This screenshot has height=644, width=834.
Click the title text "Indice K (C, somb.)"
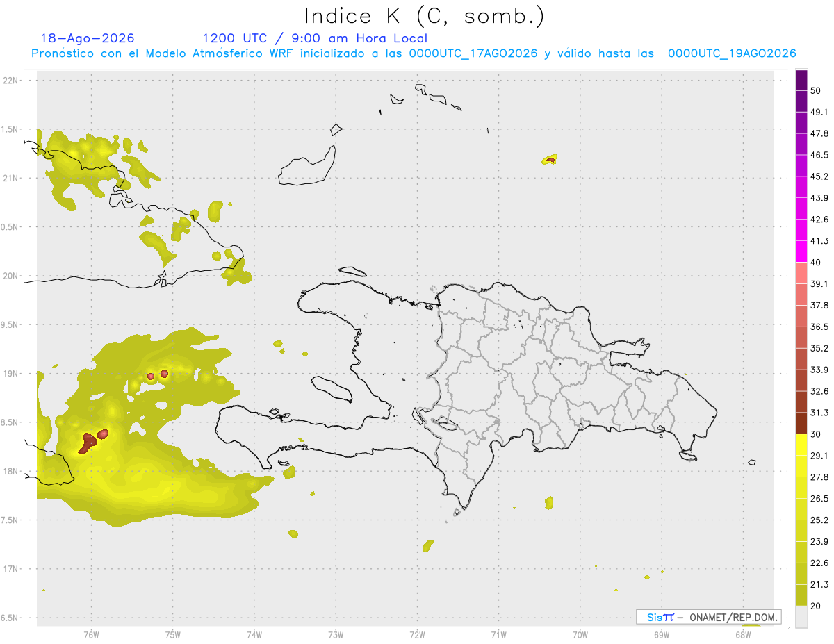424,16
